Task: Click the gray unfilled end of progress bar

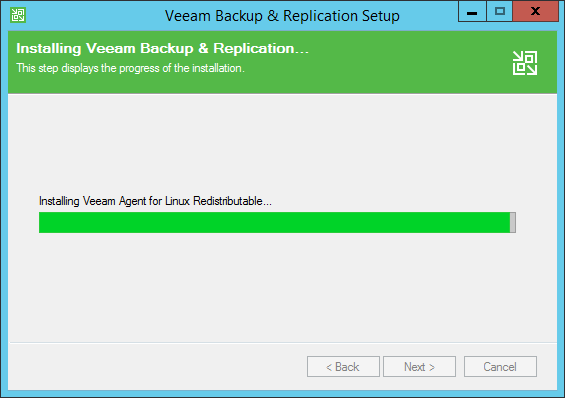Action: (x=513, y=222)
